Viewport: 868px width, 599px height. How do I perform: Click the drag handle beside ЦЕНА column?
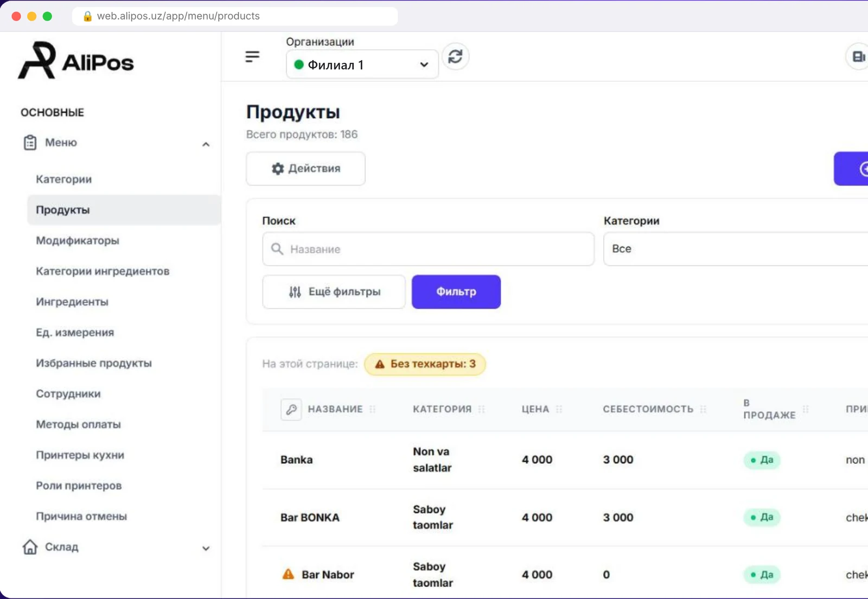(x=559, y=409)
